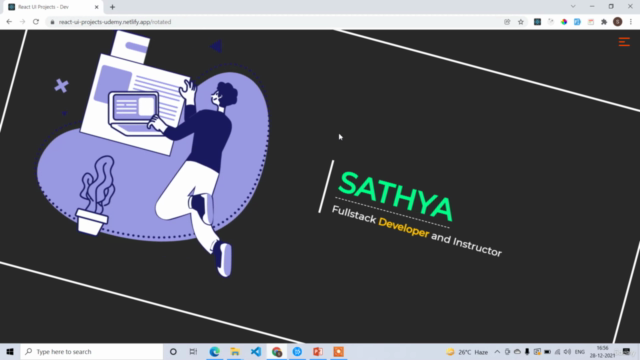Viewport: 640px width, 360px height.
Task: Show hidden system tray icons
Action: (x=497, y=352)
